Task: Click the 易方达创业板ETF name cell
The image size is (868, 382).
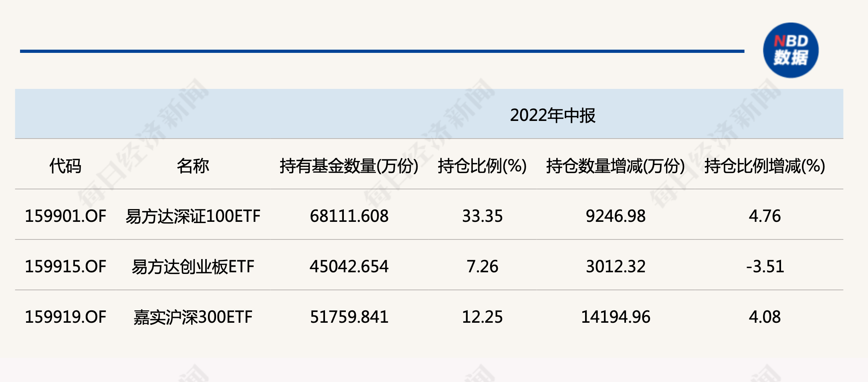Action: pos(193,267)
